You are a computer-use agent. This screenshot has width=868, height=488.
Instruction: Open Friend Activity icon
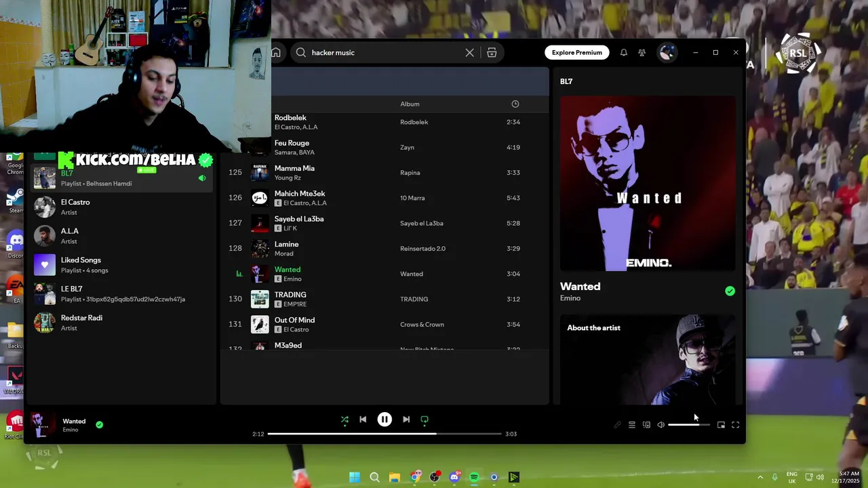click(x=642, y=52)
